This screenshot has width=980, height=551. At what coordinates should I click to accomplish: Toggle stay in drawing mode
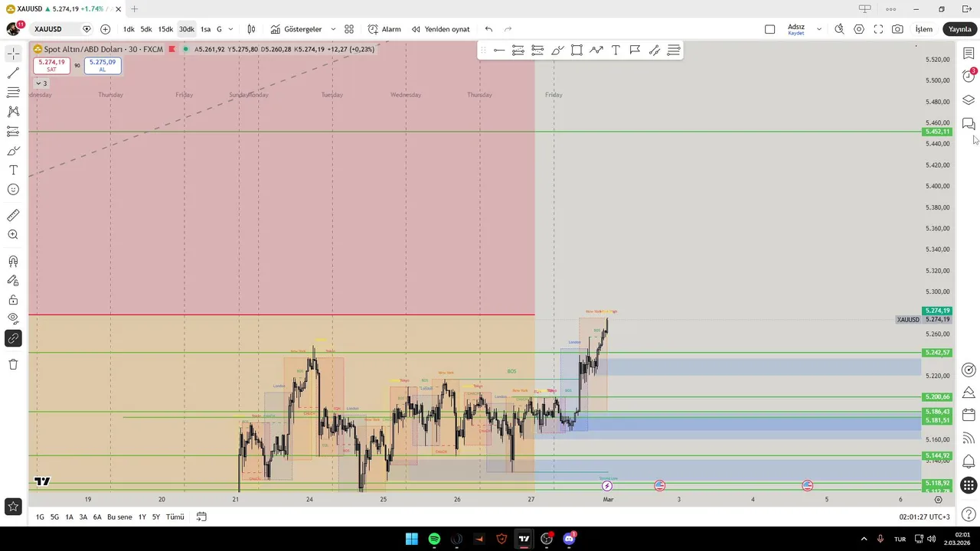pyautogui.click(x=13, y=281)
